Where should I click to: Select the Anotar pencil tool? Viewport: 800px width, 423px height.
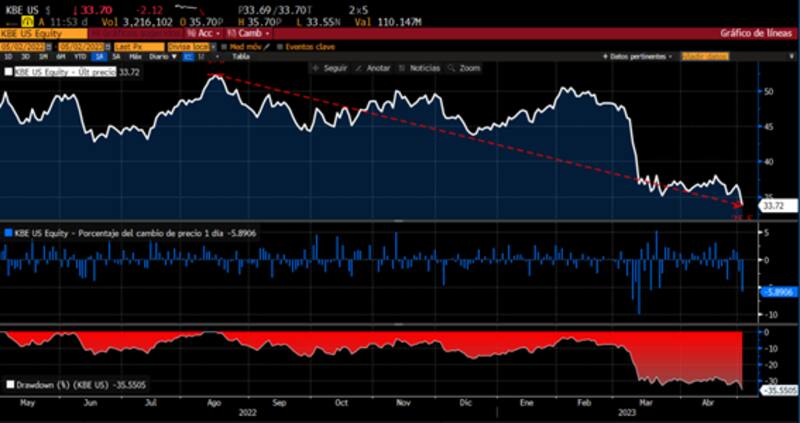pyautogui.click(x=373, y=68)
